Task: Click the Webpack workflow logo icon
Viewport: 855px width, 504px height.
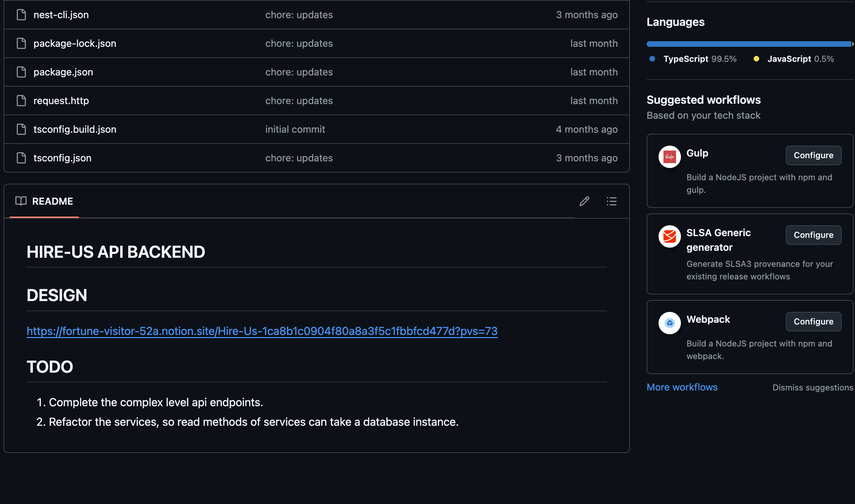Action: tap(669, 323)
